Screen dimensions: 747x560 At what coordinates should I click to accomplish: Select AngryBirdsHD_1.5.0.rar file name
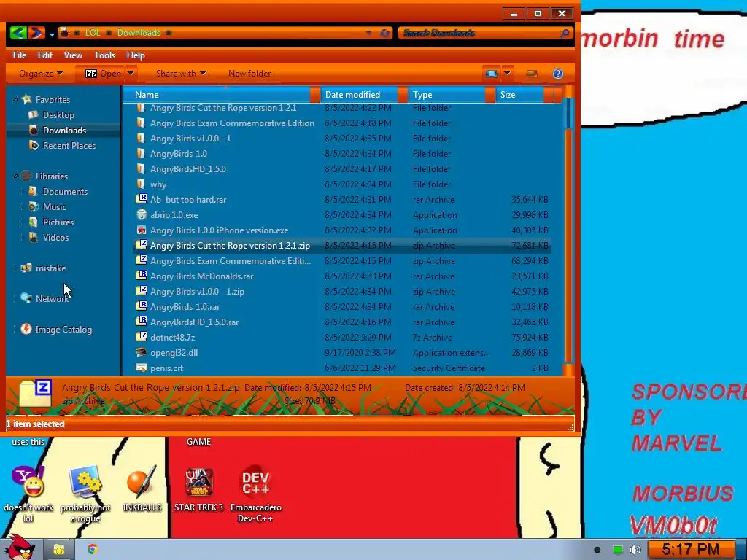click(x=194, y=322)
